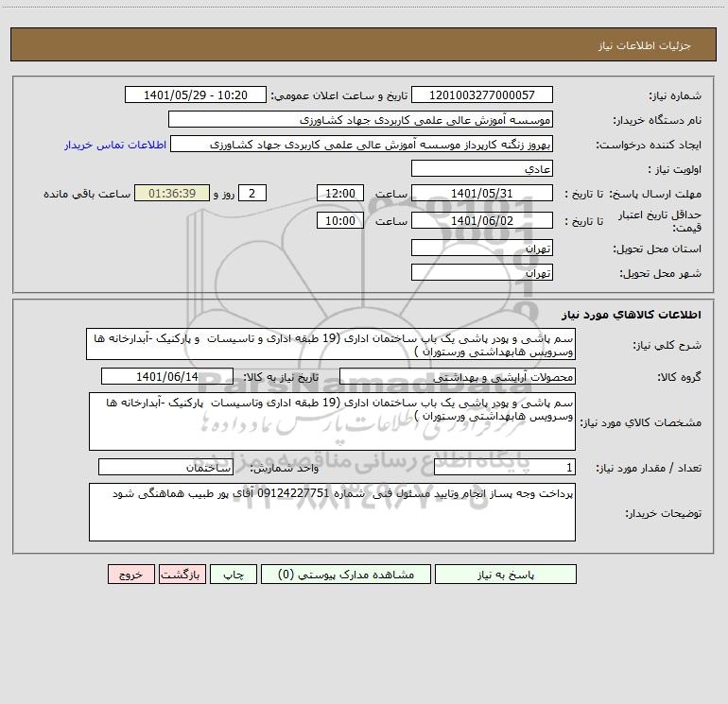Click the حداقل تاریخ اعتبار قیمت label
Viewport: 728px width, 704px height.
tap(660, 221)
